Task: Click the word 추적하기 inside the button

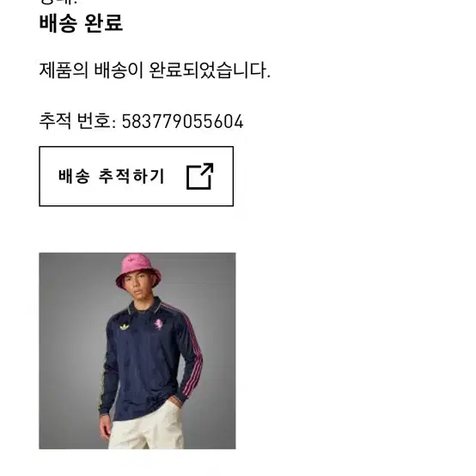Action: pos(131,176)
